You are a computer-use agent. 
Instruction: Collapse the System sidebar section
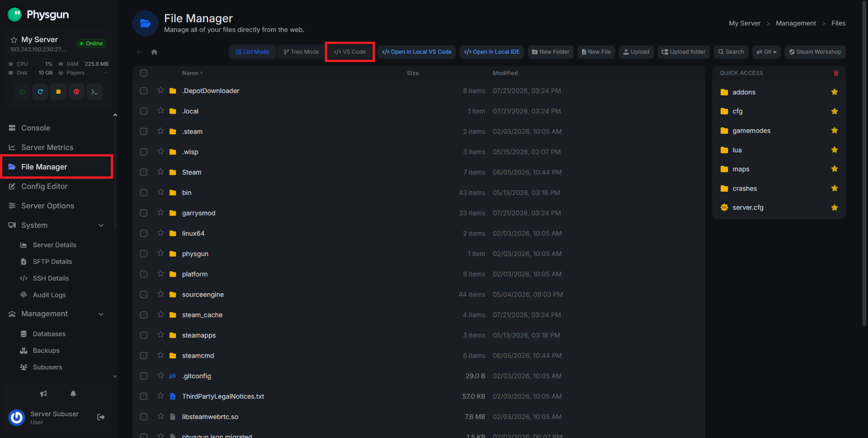pos(101,225)
